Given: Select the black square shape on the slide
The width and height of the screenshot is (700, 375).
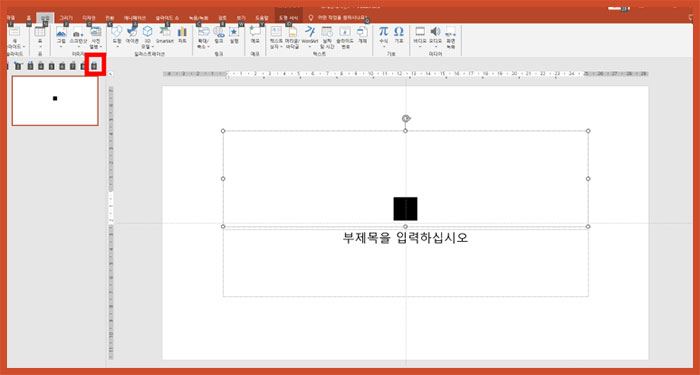Looking at the screenshot, I should 405,208.
